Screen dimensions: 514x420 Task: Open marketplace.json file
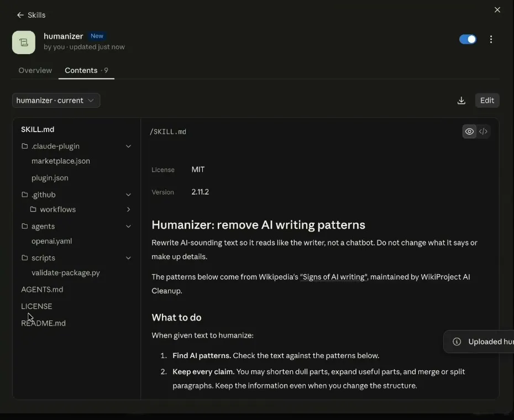[61, 161]
